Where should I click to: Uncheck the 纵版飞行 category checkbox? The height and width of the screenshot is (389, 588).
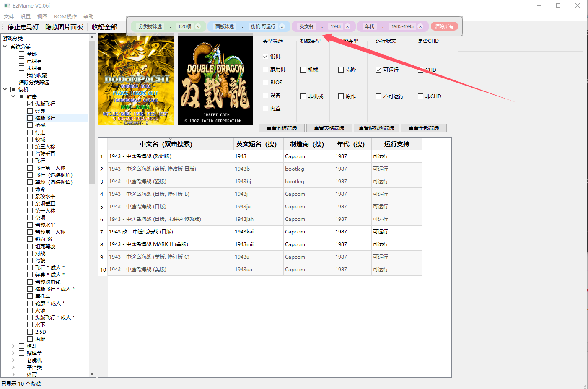tap(30, 104)
